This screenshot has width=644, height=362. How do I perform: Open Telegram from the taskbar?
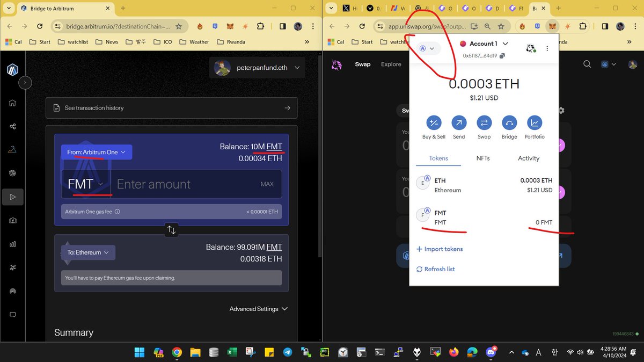(x=288, y=352)
